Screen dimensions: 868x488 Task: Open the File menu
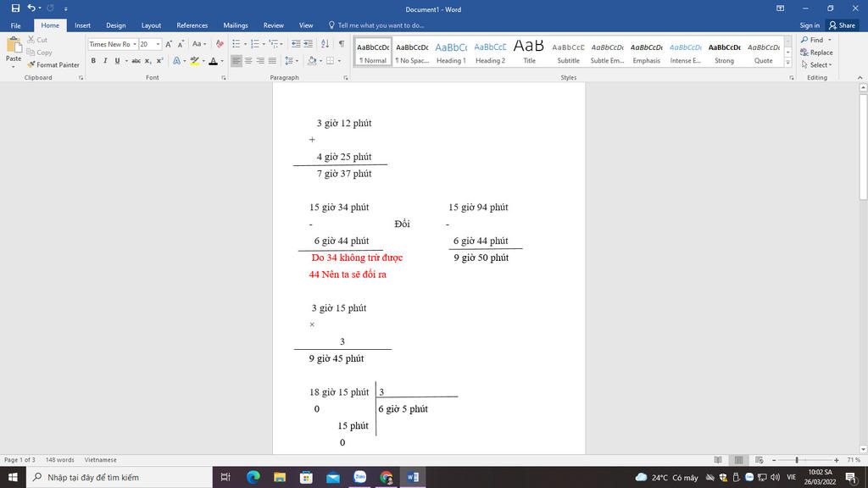[x=15, y=25]
